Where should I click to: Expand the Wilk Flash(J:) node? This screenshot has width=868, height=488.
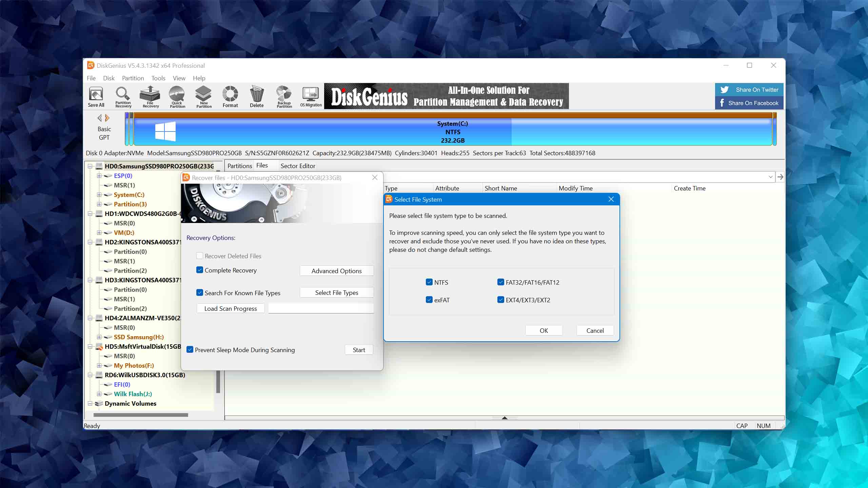click(x=99, y=394)
